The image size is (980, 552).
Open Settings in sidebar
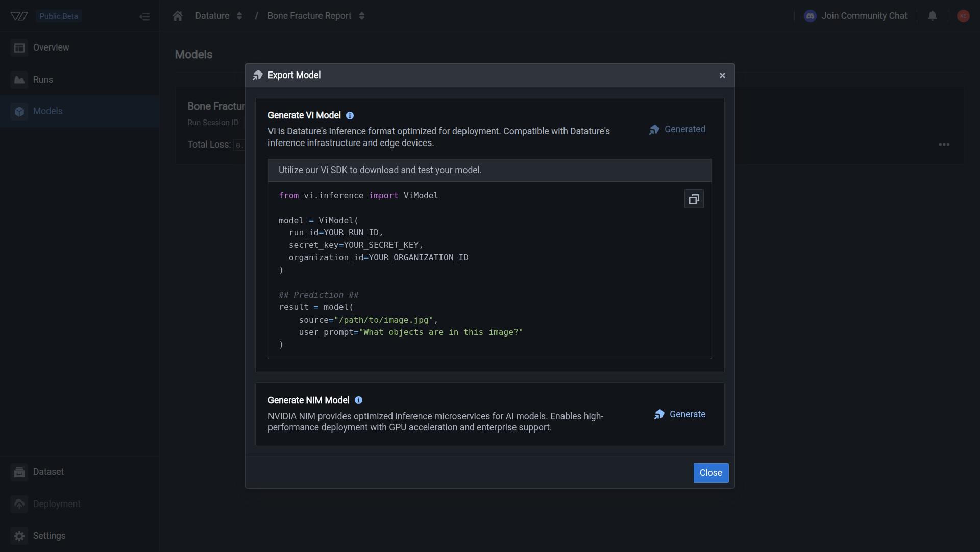[x=80, y=536]
